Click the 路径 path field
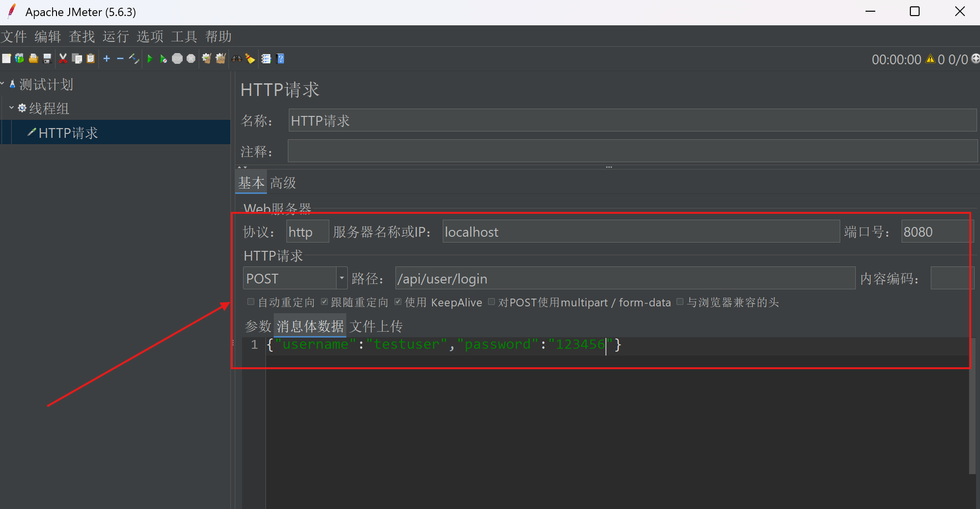This screenshot has width=980, height=509. coord(625,278)
